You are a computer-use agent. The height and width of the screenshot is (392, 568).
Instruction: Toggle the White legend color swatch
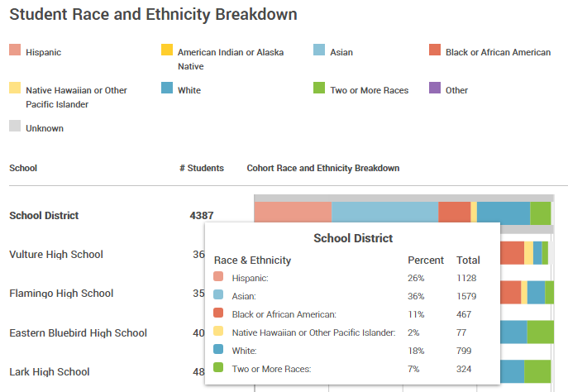[x=167, y=89]
